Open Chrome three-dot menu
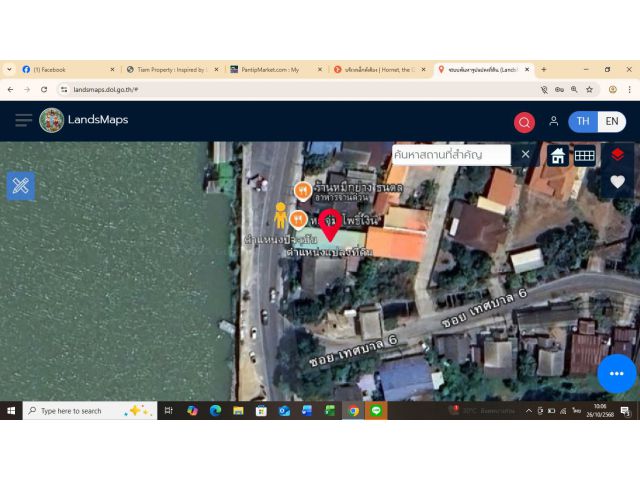This screenshot has height=480, width=640. coord(629,89)
